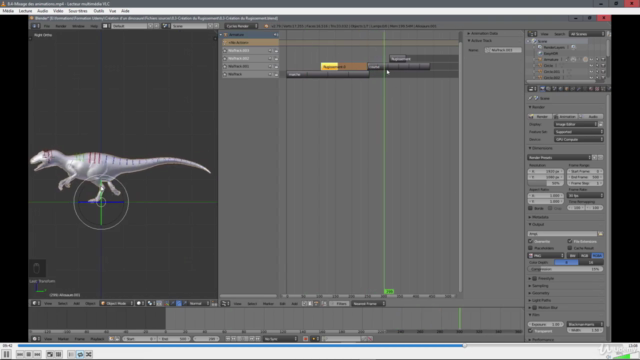Click the Armature item in the outliner
The width and height of the screenshot is (640, 360).
point(550,60)
